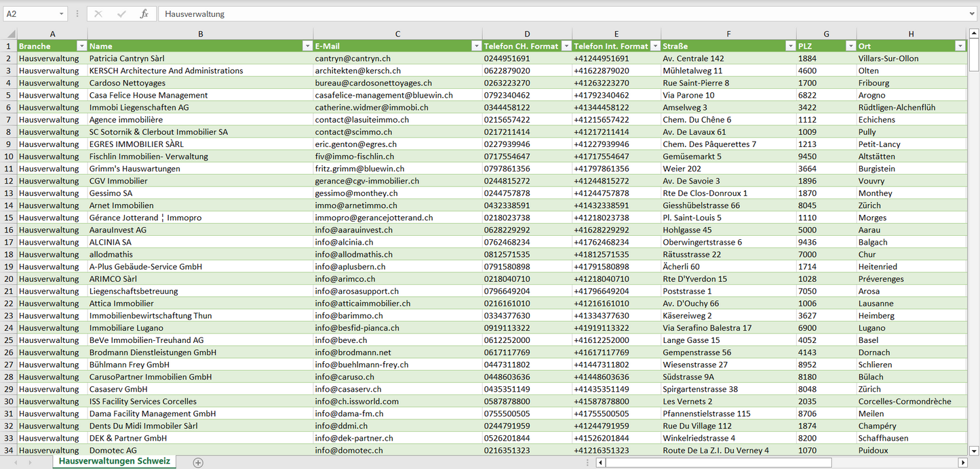Click the Enter checkmark icon in formula bar
The image size is (980, 469).
pyautogui.click(x=121, y=14)
